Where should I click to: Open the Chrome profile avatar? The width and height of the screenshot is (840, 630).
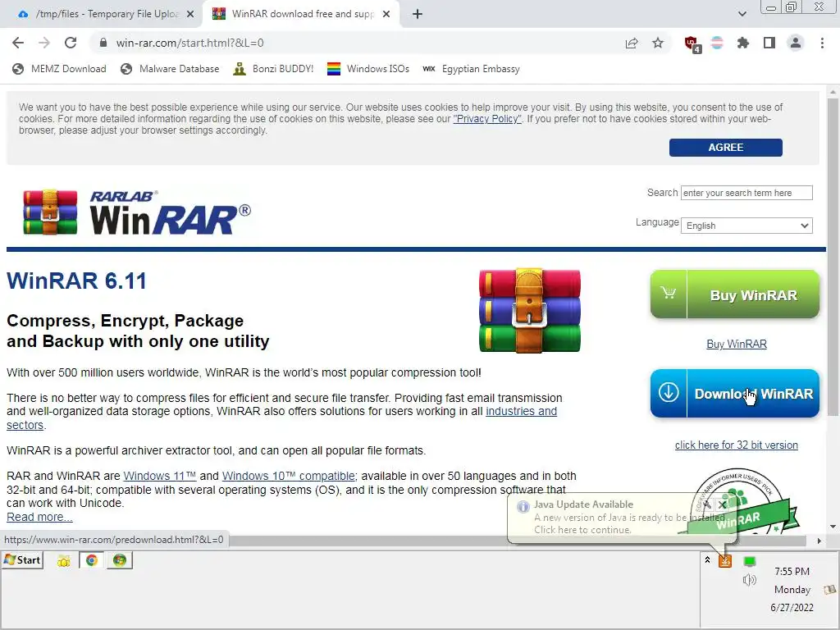tap(796, 43)
